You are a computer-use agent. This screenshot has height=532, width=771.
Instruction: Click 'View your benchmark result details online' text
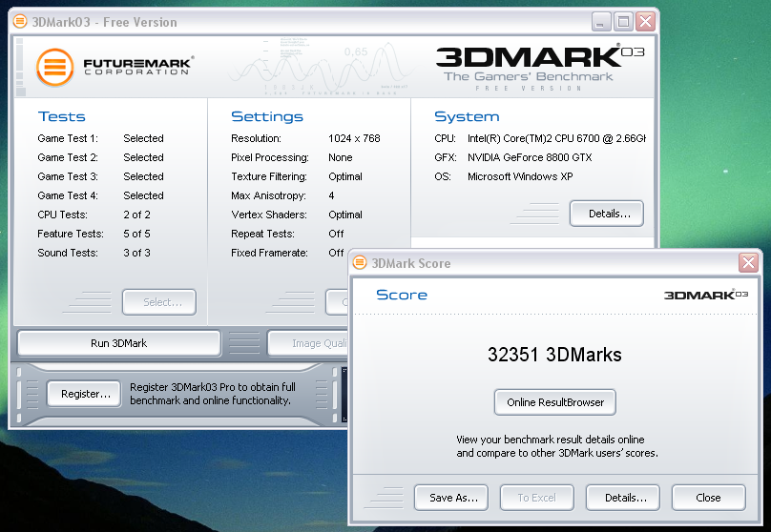[551, 440]
